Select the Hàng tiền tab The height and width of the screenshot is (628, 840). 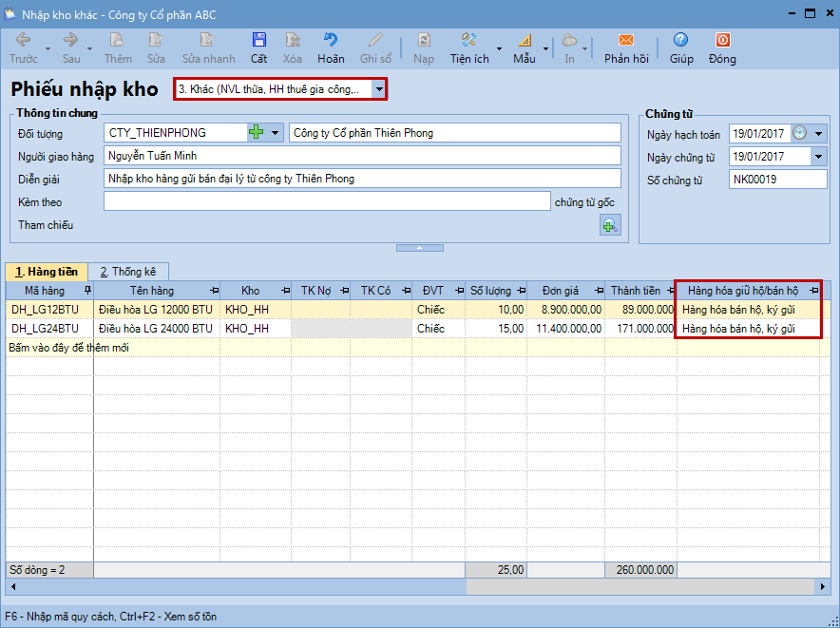(47, 272)
